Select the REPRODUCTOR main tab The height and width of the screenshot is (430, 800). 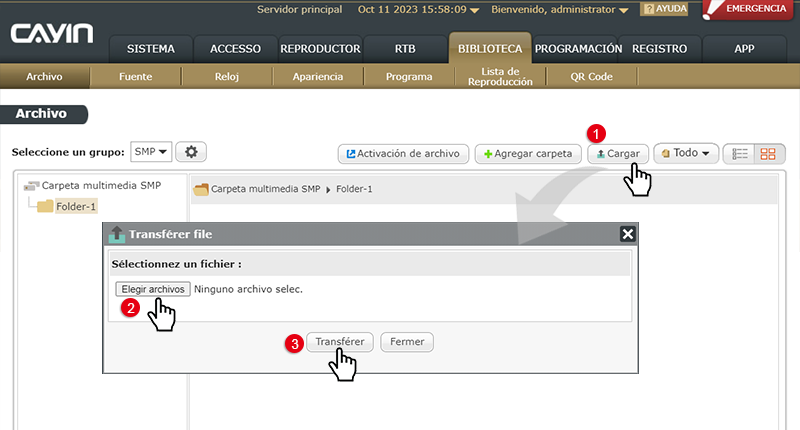pyautogui.click(x=320, y=48)
